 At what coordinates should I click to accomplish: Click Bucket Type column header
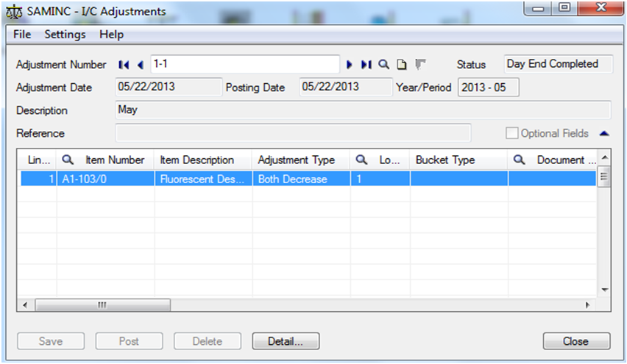pyautogui.click(x=458, y=160)
